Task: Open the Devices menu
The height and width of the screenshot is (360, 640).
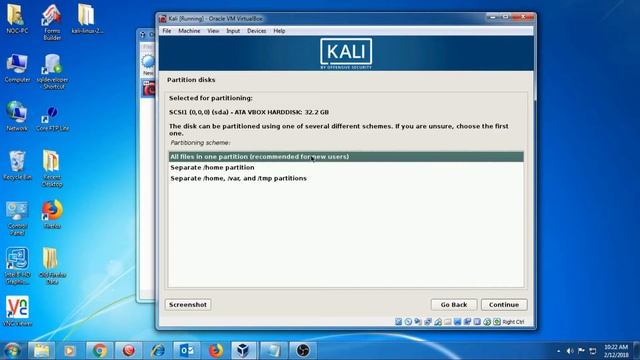Action: (256, 31)
